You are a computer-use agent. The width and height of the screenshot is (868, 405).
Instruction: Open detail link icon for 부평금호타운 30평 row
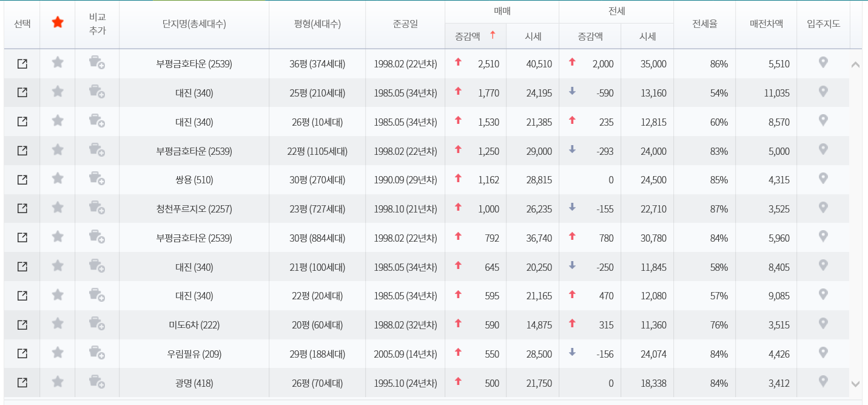point(22,237)
